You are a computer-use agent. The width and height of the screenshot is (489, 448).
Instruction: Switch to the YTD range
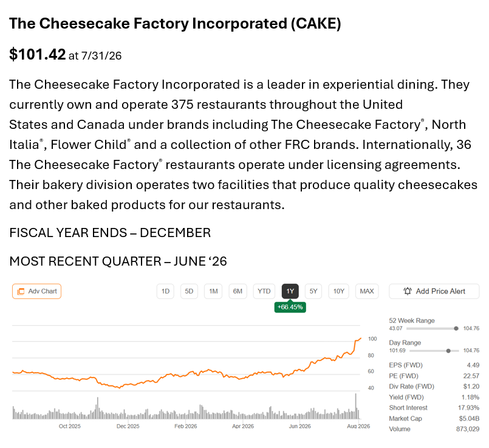click(264, 291)
